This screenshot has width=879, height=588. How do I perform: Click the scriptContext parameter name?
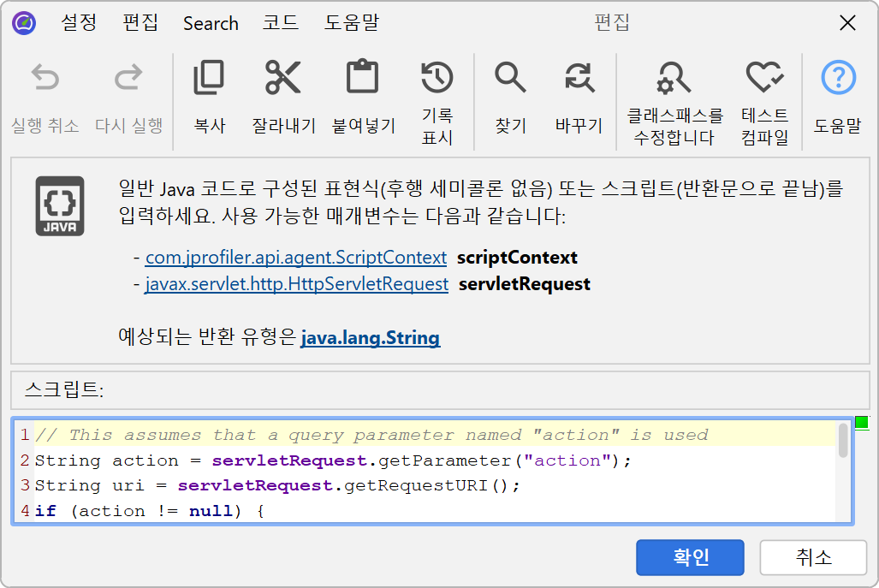517,258
